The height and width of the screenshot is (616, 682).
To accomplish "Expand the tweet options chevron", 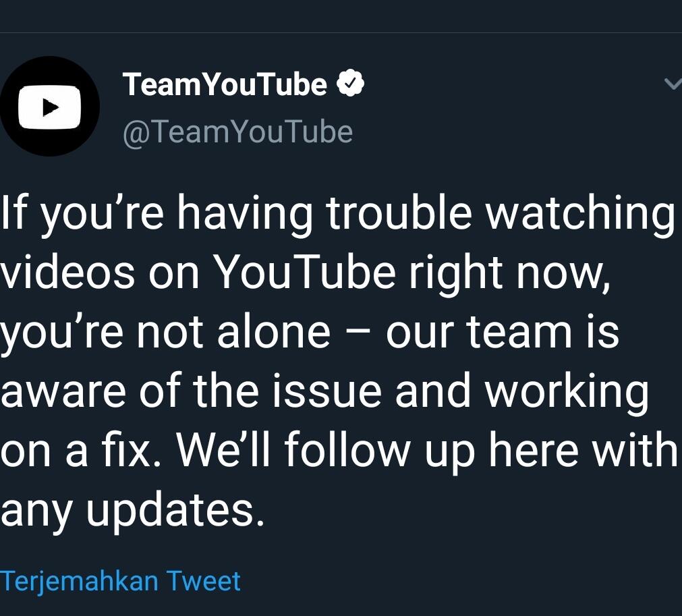I will click(x=673, y=84).
